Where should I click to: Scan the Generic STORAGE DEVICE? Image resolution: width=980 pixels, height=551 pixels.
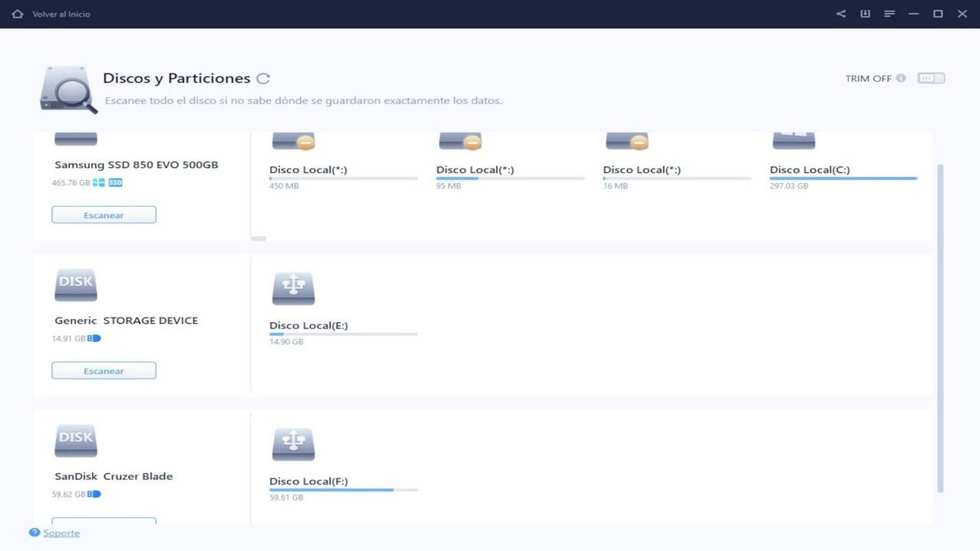tap(104, 370)
